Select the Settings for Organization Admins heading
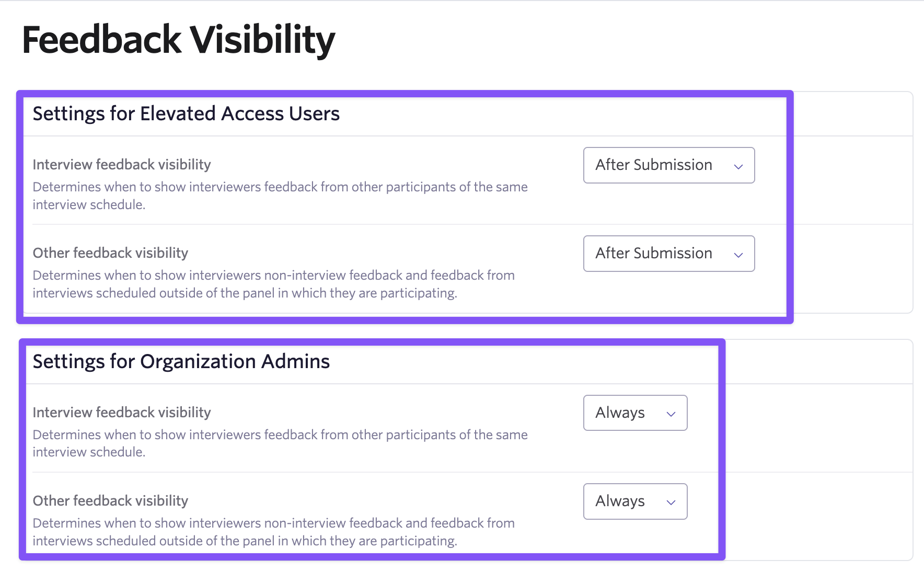The image size is (924, 571). pos(181,362)
